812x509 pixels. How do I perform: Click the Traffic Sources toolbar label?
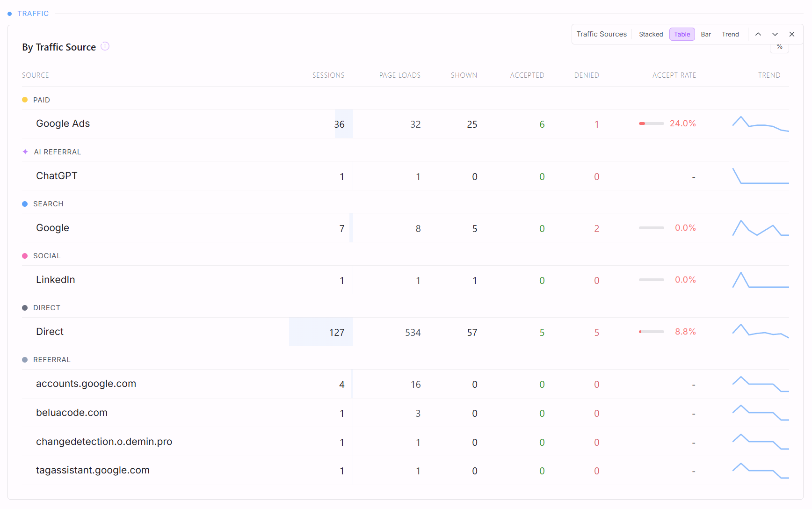coord(602,34)
